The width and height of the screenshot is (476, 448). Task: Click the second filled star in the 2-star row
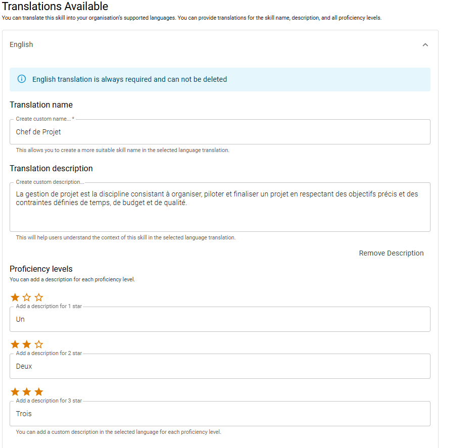click(27, 344)
